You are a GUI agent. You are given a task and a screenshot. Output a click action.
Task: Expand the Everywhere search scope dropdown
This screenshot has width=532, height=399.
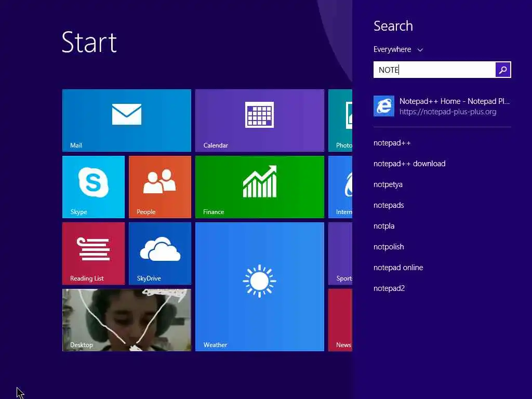click(398, 49)
